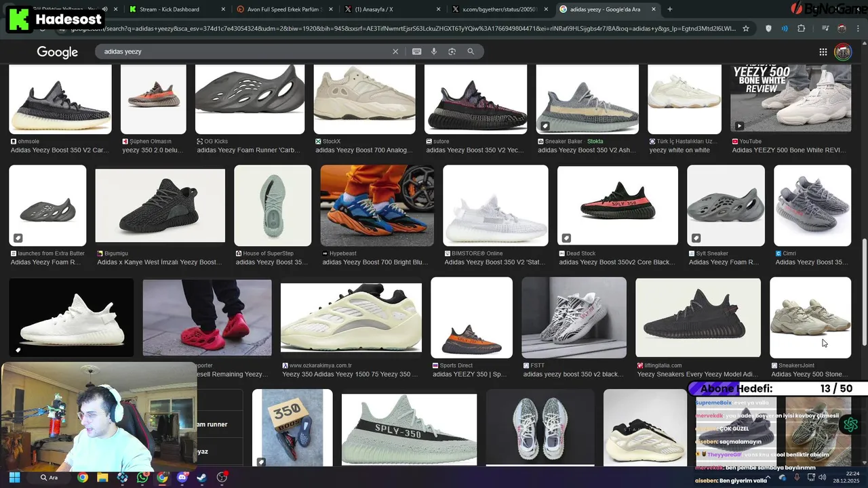
Task: Clear the Google search box text
Action: pyautogui.click(x=395, y=52)
